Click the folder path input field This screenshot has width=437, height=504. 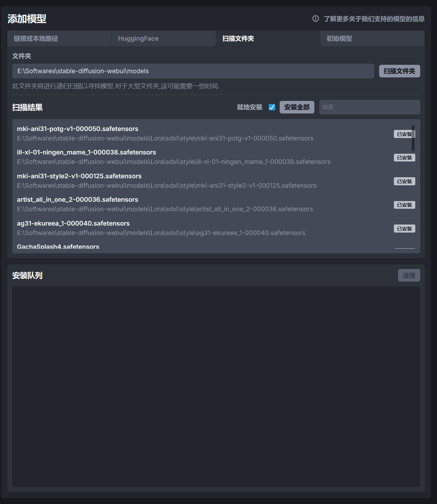(x=193, y=71)
